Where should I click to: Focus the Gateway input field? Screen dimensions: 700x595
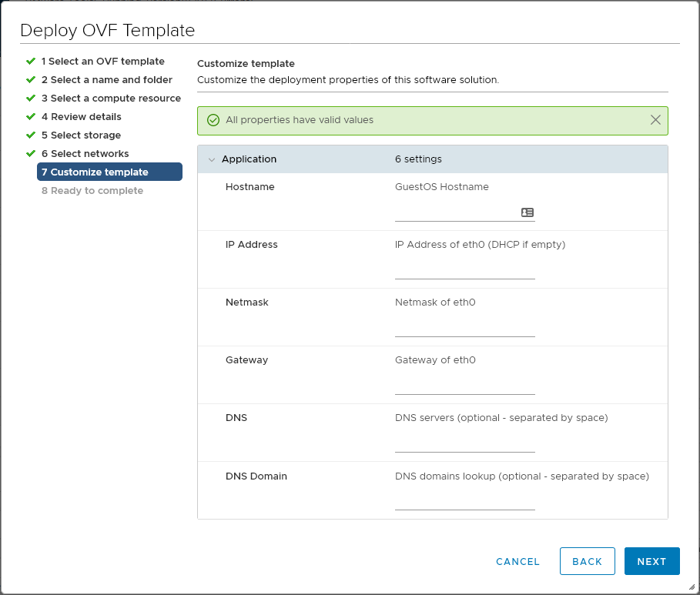click(x=464, y=386)
